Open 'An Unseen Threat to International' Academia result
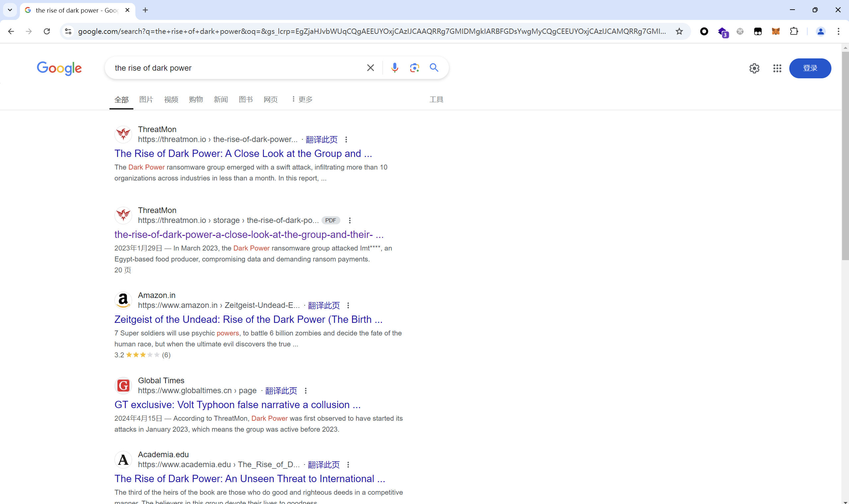The height and width of the screenshot is (504, 849). pyautogui.click(x=249, y=478)
